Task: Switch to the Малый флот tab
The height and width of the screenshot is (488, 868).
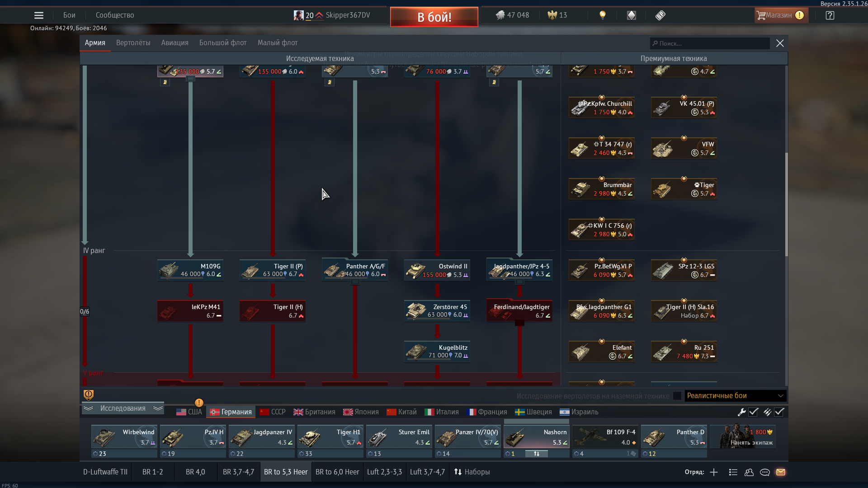Action: pos(278,43)
